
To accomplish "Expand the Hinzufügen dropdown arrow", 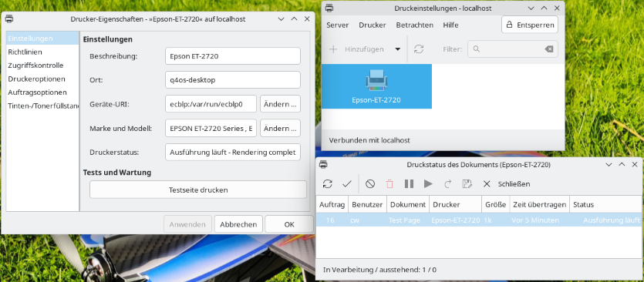I will point(397,49).
